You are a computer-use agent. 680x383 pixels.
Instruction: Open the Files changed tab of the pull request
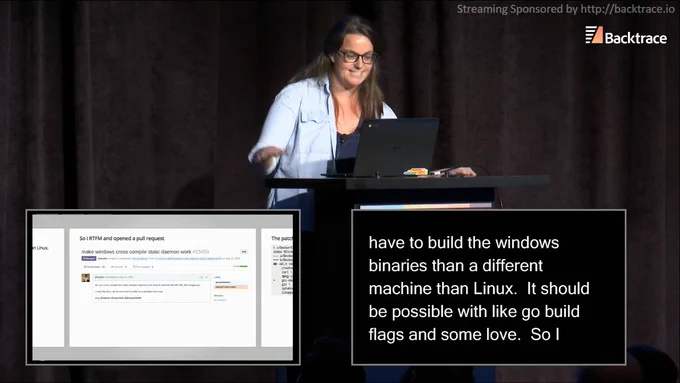click(x=144, y=267)
